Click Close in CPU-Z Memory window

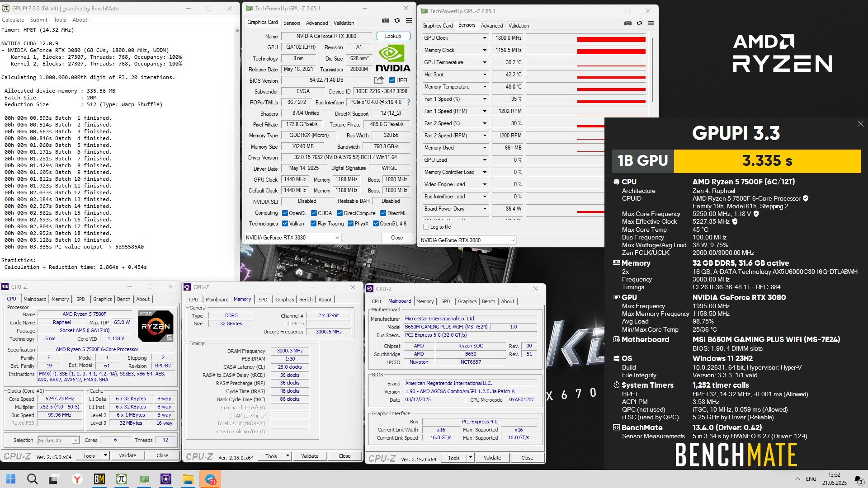(x=344, y=456)
